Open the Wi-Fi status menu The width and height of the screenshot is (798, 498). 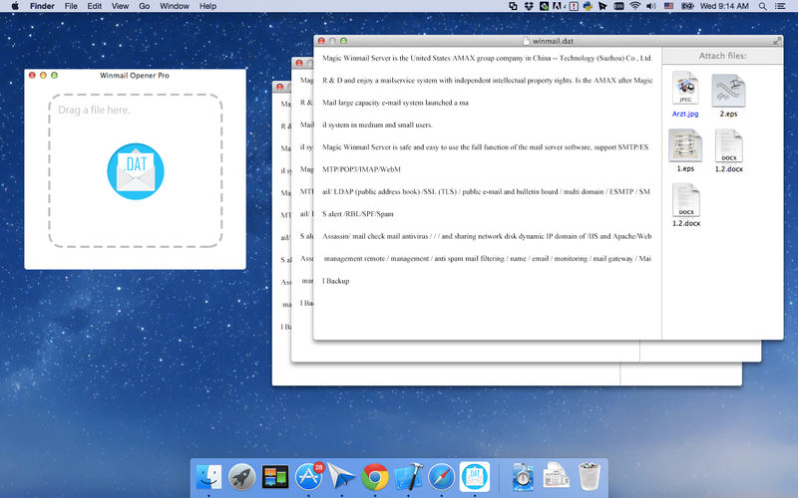(635, 6)
